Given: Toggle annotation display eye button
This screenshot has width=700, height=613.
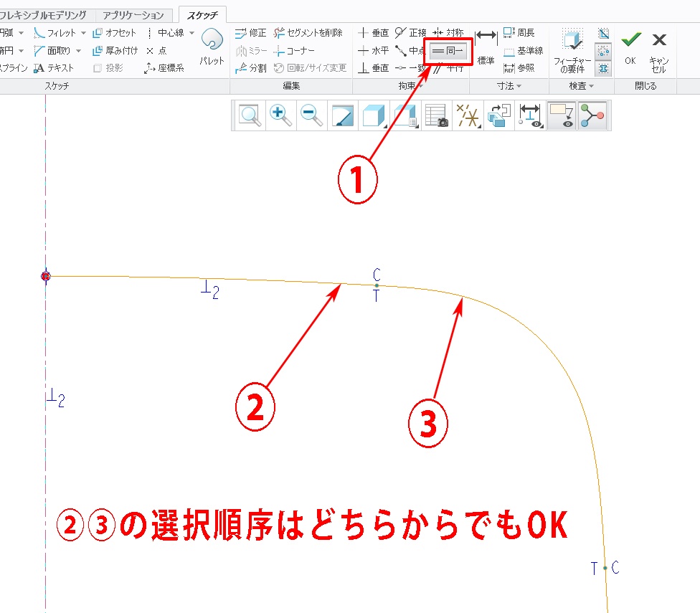Looking at the screenshot, I should click(x=562, y=115).
